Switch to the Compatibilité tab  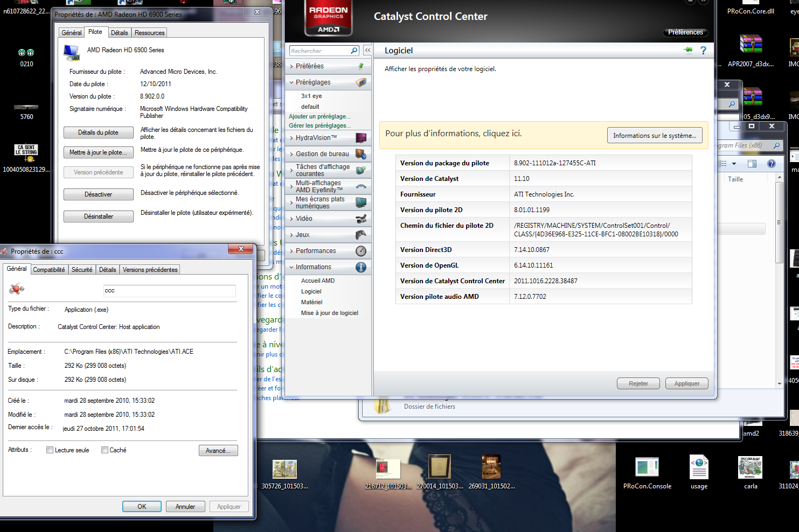pos(49,270)
